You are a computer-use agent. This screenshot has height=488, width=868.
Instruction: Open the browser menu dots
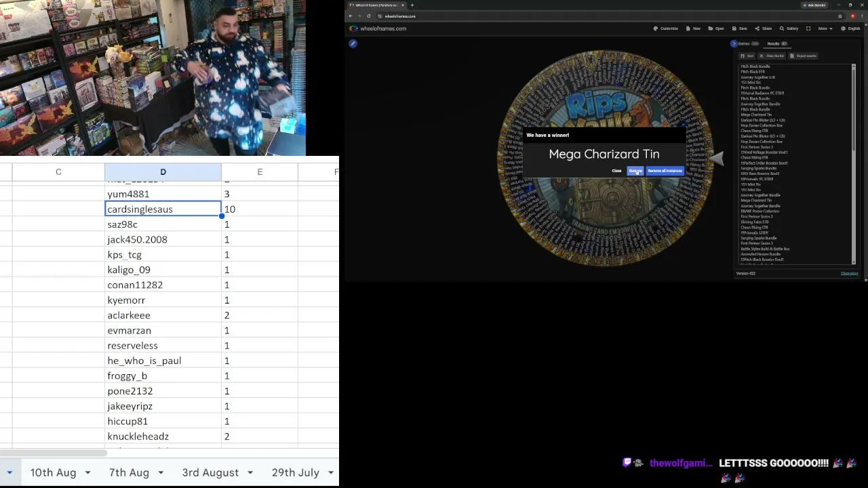point(861,16)
